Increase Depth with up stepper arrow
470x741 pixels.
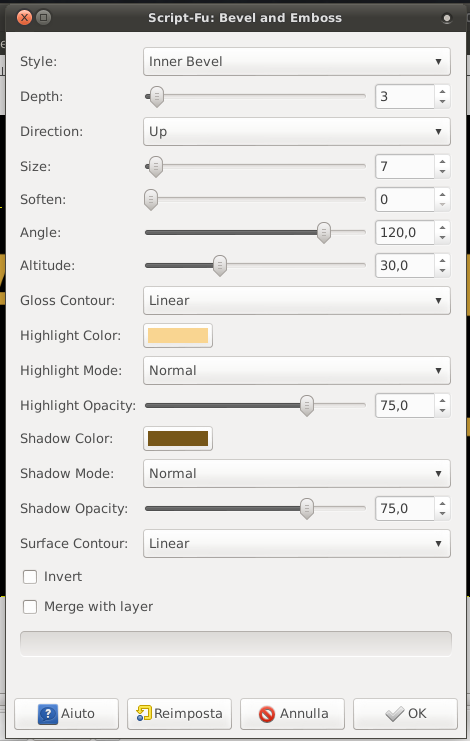[x=442, y=92]
